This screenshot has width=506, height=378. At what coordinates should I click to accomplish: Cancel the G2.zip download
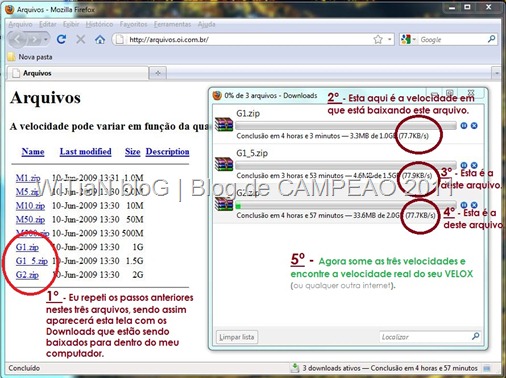[474, 205]
